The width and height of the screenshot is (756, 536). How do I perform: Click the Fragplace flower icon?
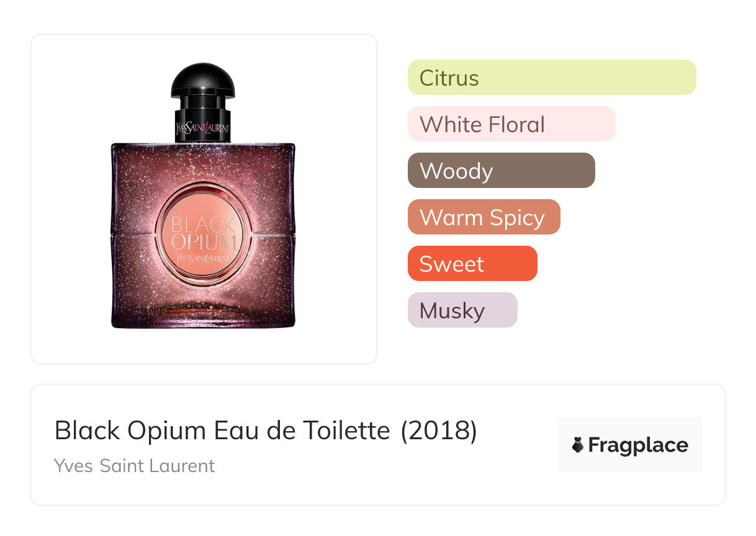point(578,445)
